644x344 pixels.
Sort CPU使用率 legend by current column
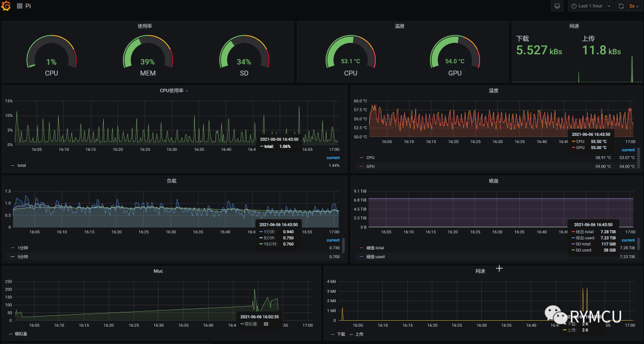tap(333, 157)
